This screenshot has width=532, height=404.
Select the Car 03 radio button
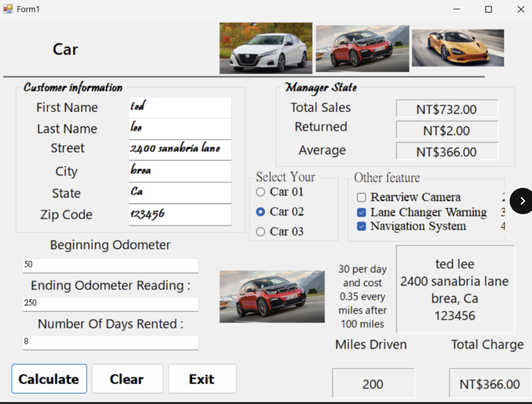coord(261,232)
